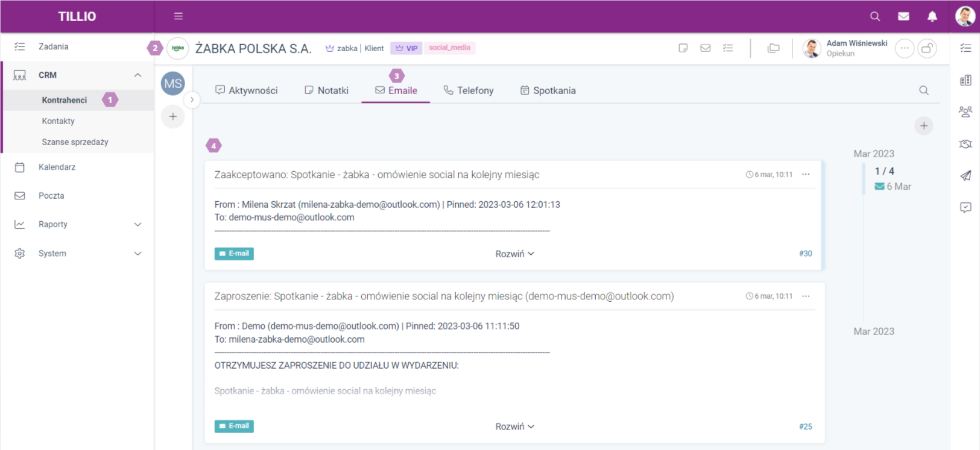This screenshot has height=450, width=980.
Task: Click the search icon in purple header
Action: pyautogui.click(x=875, y=16)
